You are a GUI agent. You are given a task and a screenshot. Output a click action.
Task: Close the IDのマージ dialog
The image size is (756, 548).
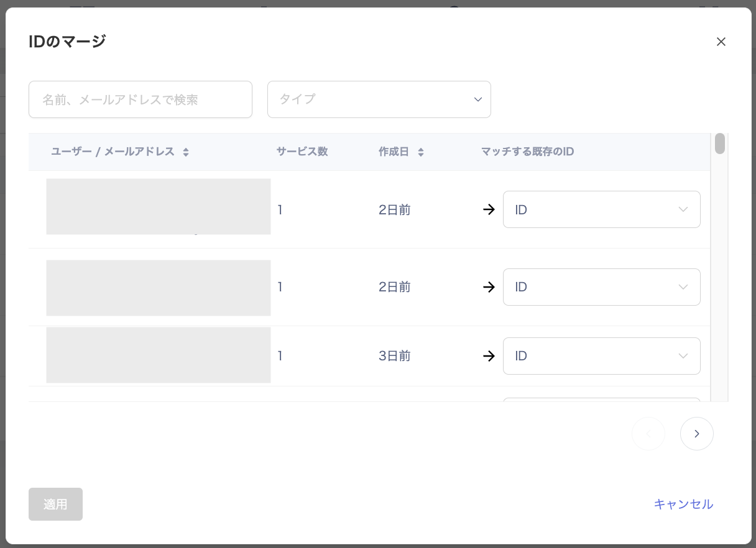pyautogui.click(x=721, y=42)
